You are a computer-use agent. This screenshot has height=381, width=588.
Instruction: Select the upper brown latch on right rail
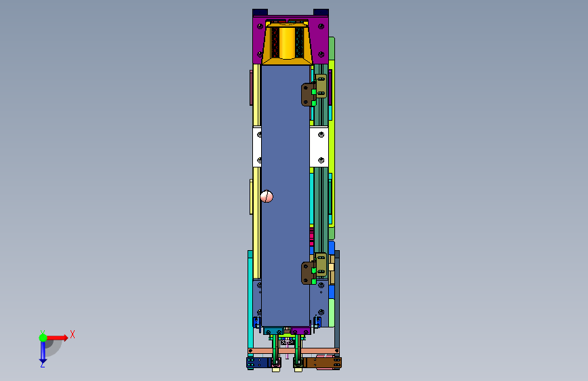tap(309, 95)
